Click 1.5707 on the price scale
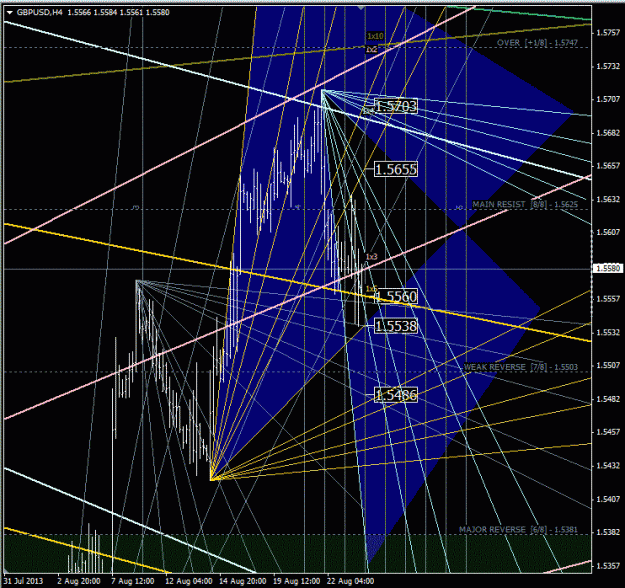Viewport: 625px width, 588px height. pos(608,99)
